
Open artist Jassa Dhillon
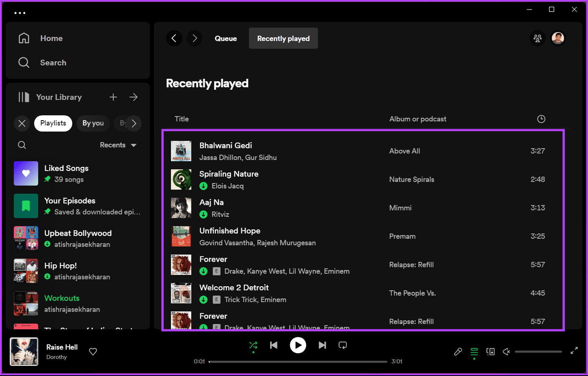[220, 158]
